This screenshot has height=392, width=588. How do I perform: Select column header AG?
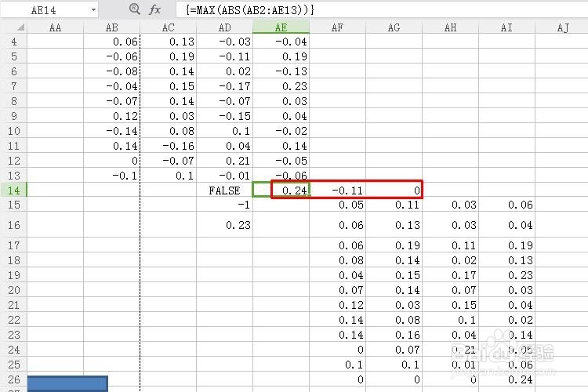(x=394, y=27)
